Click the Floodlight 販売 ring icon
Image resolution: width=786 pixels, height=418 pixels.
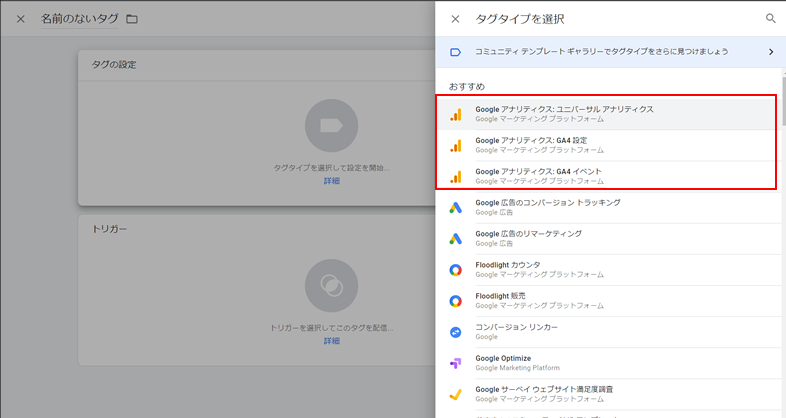pyautogui.click(x=456, y=301)
